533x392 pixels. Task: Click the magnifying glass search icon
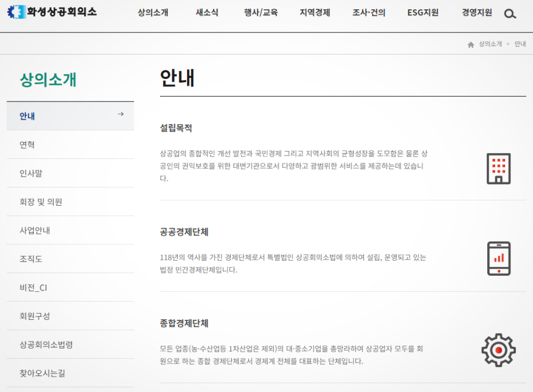click(510, 14)
